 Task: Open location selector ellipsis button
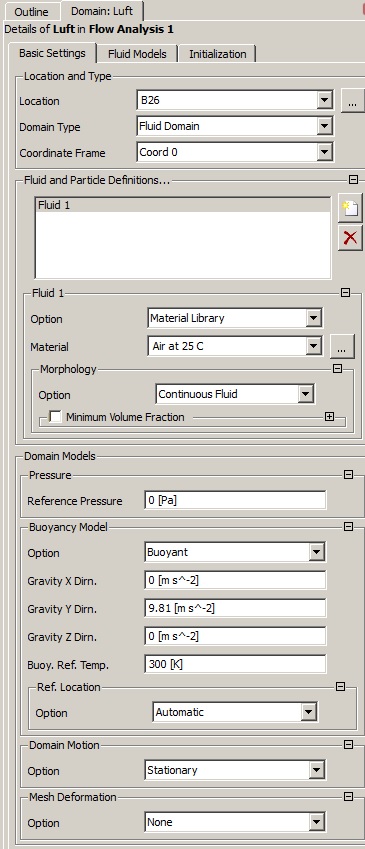353,101
